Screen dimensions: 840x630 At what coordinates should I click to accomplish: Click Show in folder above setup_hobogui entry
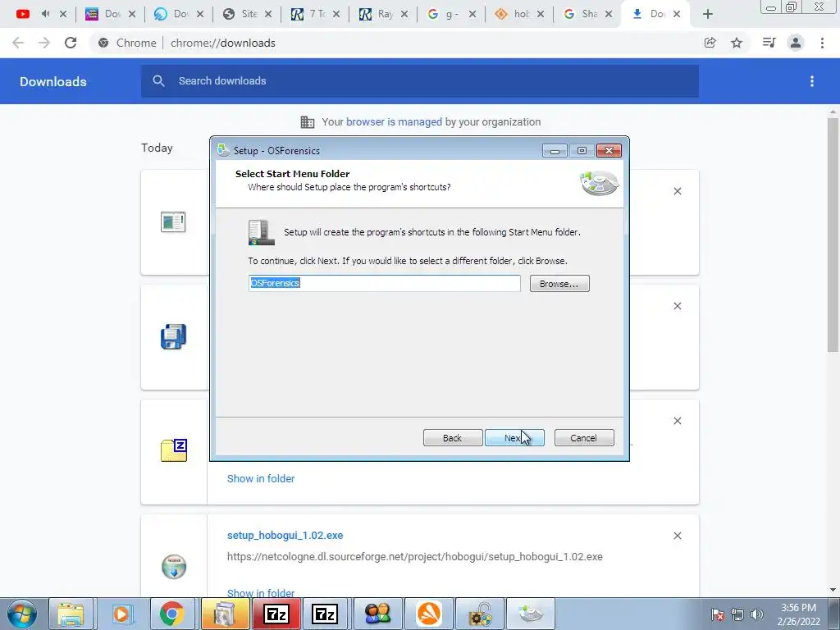(261, 478)
